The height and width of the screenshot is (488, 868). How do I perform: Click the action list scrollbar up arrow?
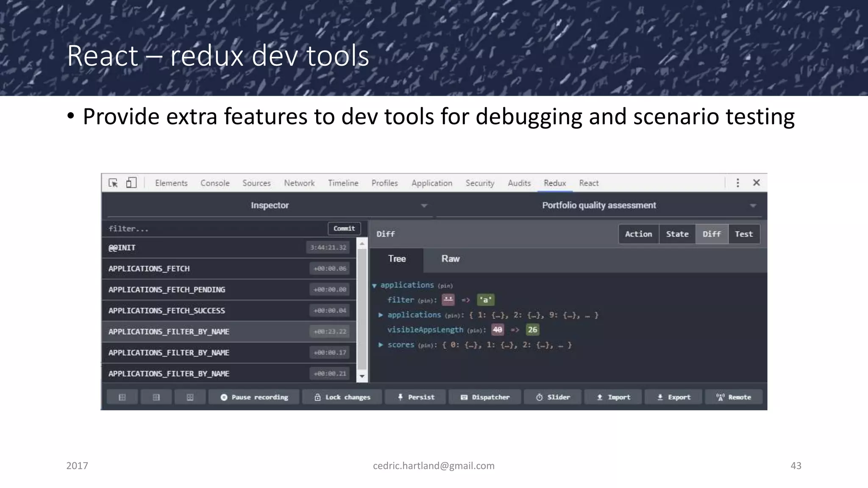tap(362, 244)
